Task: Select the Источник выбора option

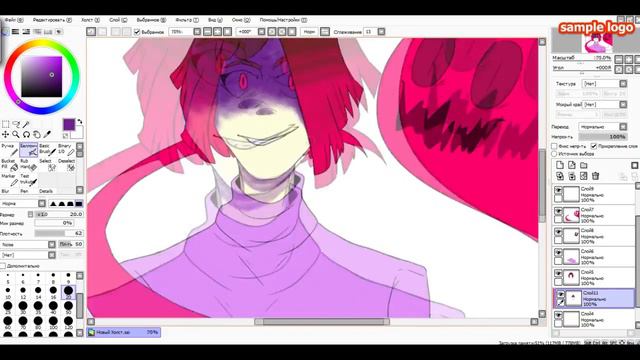Action: [x=554, y=154]
